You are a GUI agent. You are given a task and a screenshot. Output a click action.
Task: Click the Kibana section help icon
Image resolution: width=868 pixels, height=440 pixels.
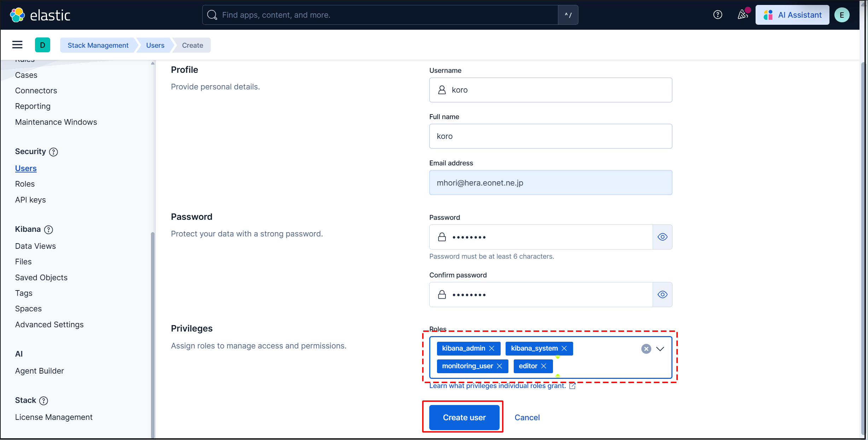click(x=48, y=230)
